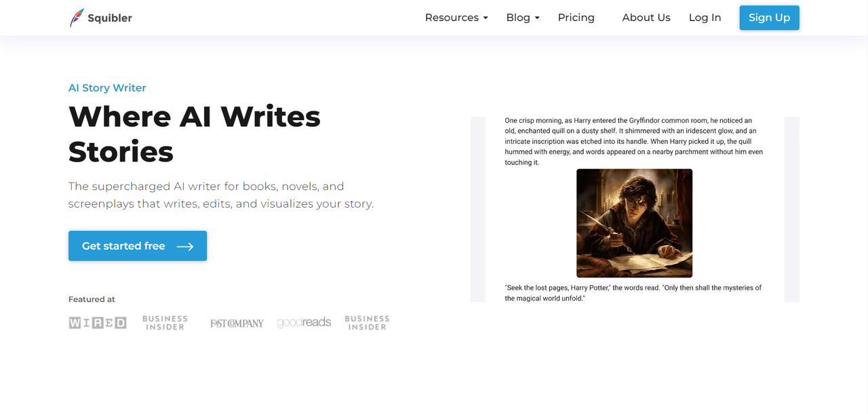Click the Get started free button

click(138, 246)
